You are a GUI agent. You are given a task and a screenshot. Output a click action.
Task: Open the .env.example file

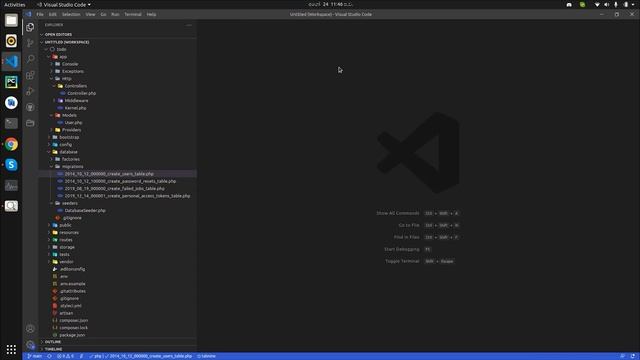pos(72,284)
